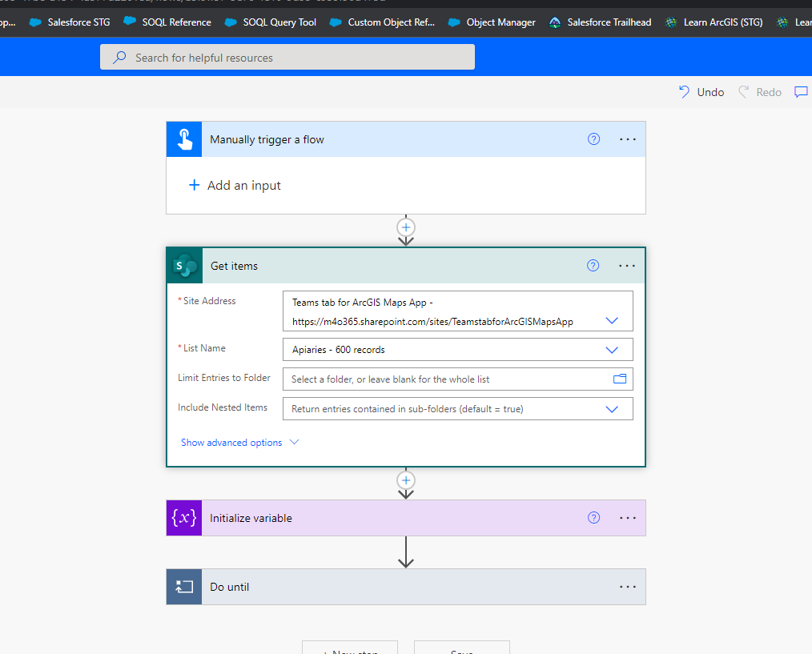Insert a step after the trigger using plus

tap(406, 227)
